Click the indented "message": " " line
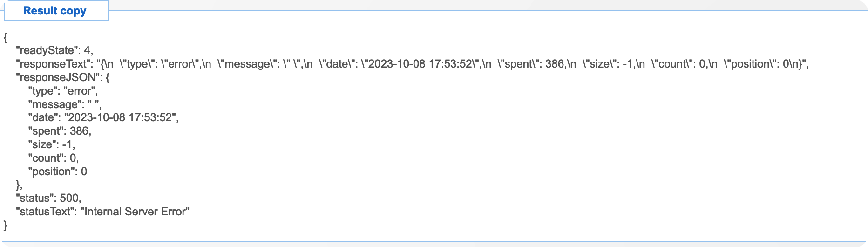The width and height of the screenshot is (868, 247). click(65, 104)
